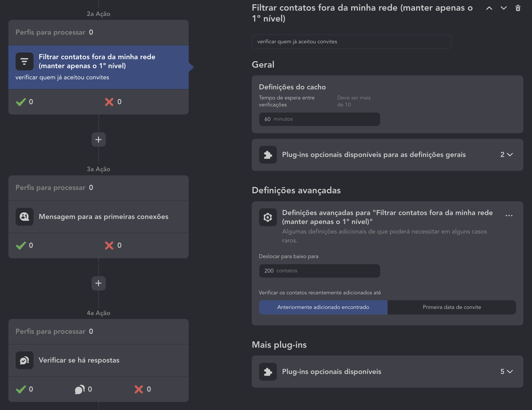The height and width of the screenshot is (410, 532).
Task: Edit the action description note field
Action: pos(351,42)
